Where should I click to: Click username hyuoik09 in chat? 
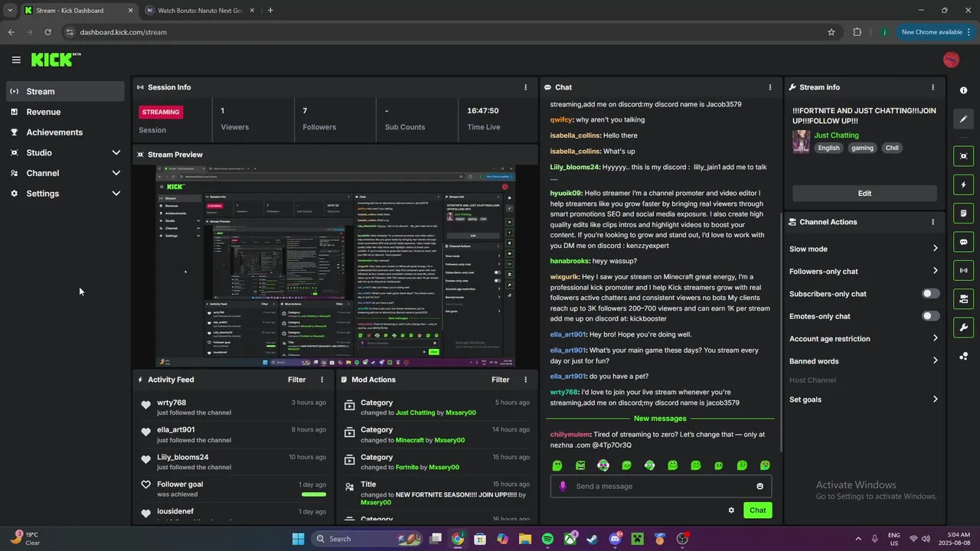[x=566, y=194]
